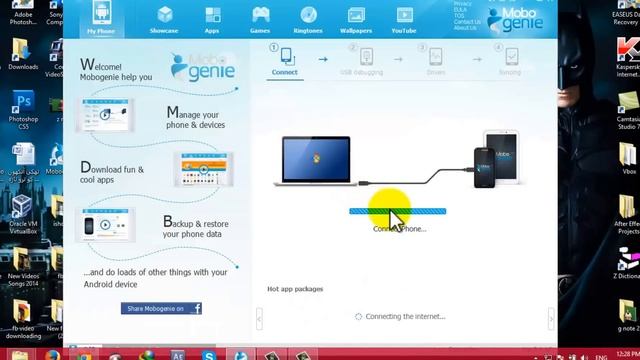
Task: Select the USB debugging step
Action: click(362, 61)
